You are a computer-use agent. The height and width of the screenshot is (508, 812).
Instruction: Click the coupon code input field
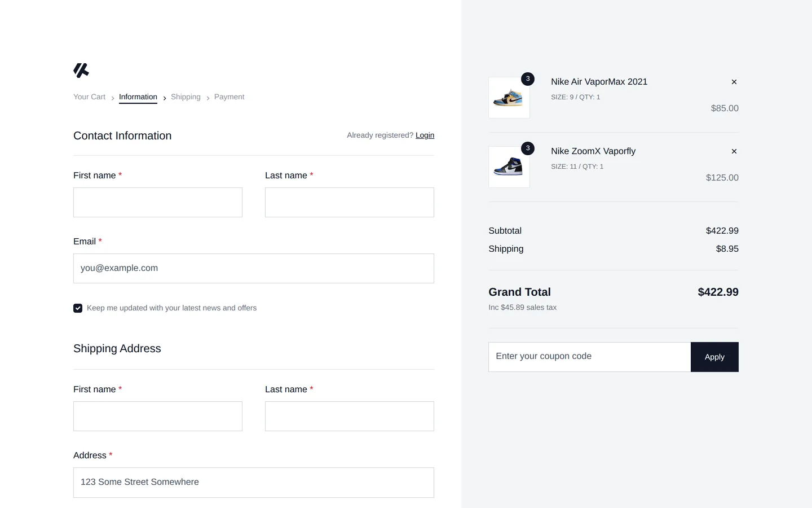(x=590, y=357)
